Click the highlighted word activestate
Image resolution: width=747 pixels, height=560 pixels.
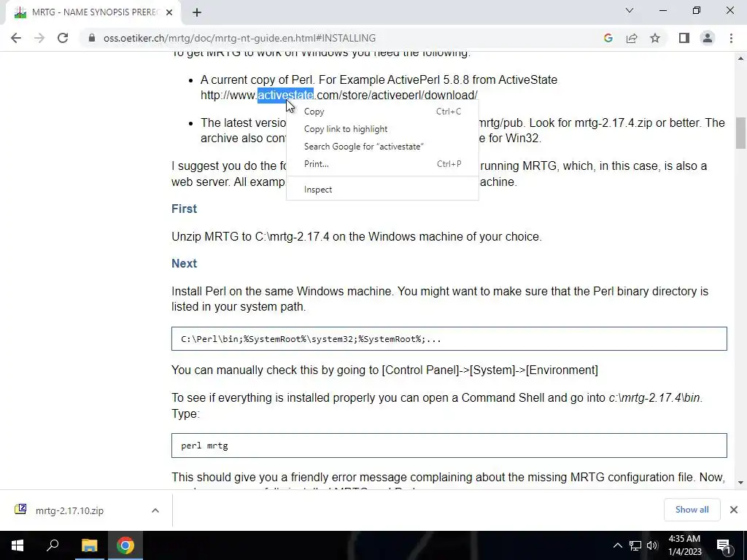coord(285,96)
